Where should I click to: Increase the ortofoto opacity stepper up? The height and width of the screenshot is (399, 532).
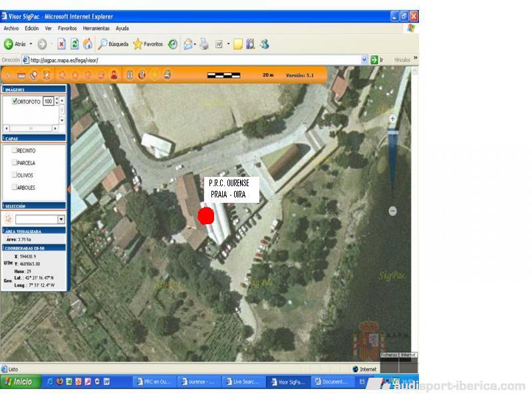click(57, 99)
